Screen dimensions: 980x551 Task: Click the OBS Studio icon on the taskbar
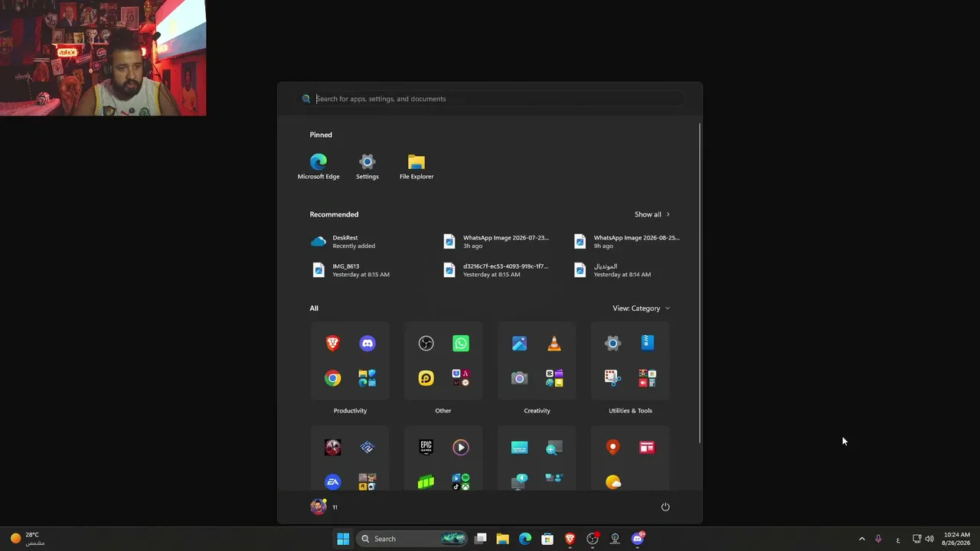593,539
